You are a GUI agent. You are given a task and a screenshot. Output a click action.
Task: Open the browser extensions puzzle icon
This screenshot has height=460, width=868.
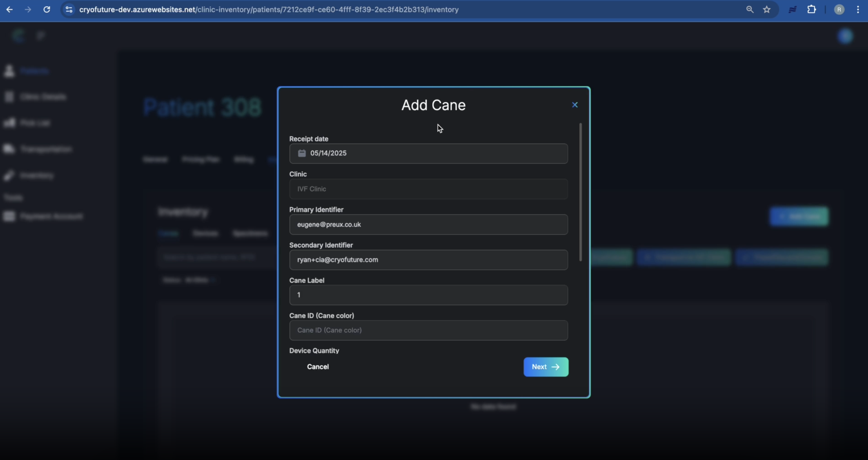click(x=812, y=10)
